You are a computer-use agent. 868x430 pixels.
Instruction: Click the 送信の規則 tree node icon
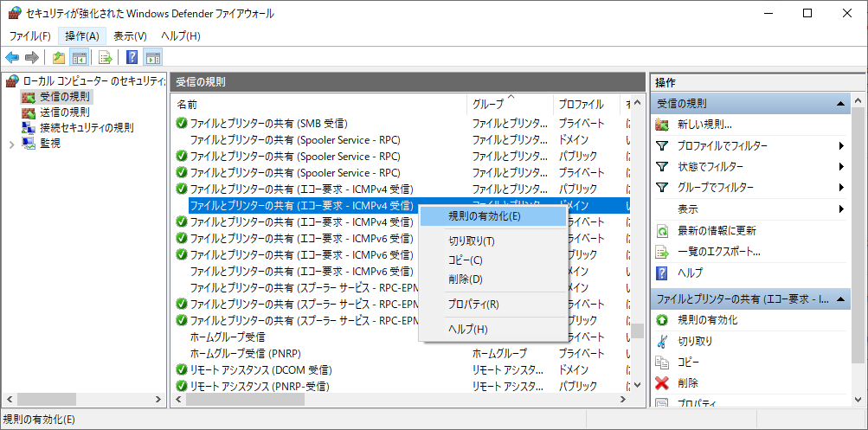click(x=28, y=112)
